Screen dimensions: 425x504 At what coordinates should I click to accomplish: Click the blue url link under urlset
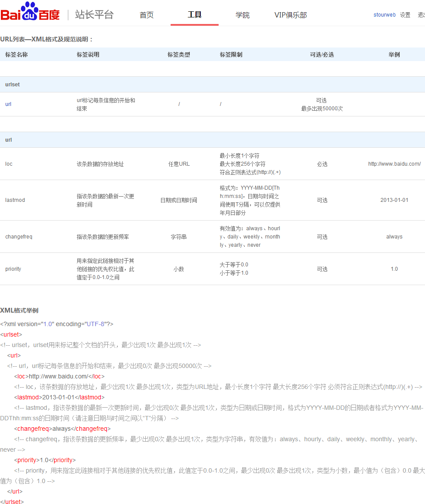click(x=8, y=104)
